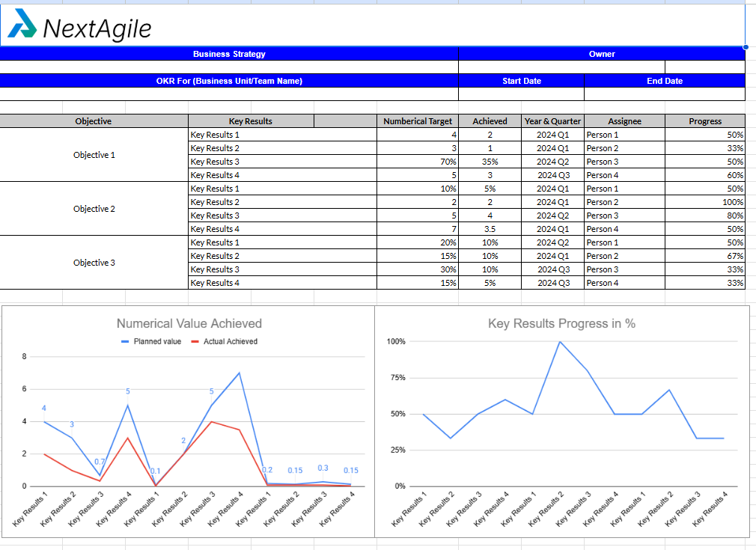756x550 pixels.
Task: Select the Objective 3 merged cell
Action: (94, 263)
